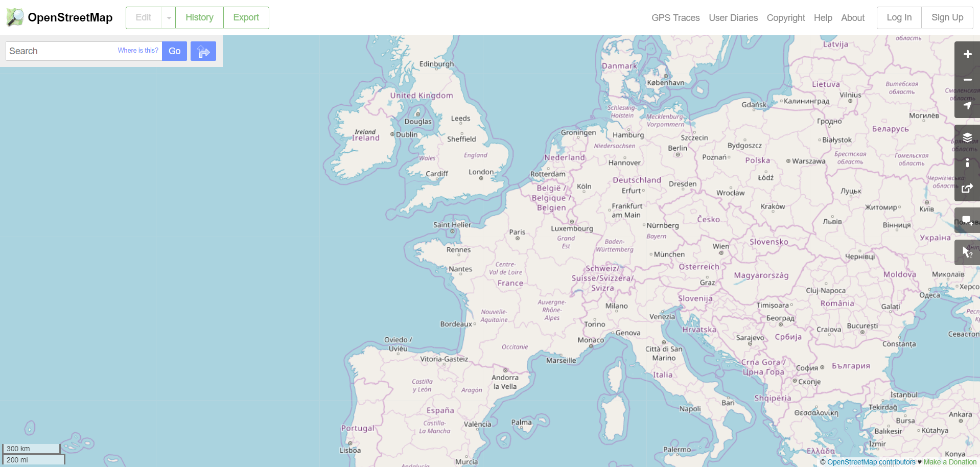Click the OpenStreetMap title text
980x467 pixels.
(70, 17)
